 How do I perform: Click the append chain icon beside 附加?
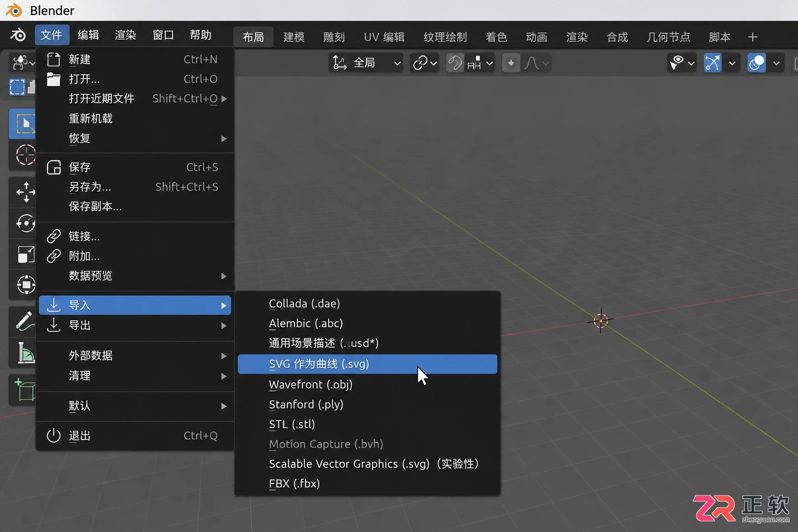point(53,256)
